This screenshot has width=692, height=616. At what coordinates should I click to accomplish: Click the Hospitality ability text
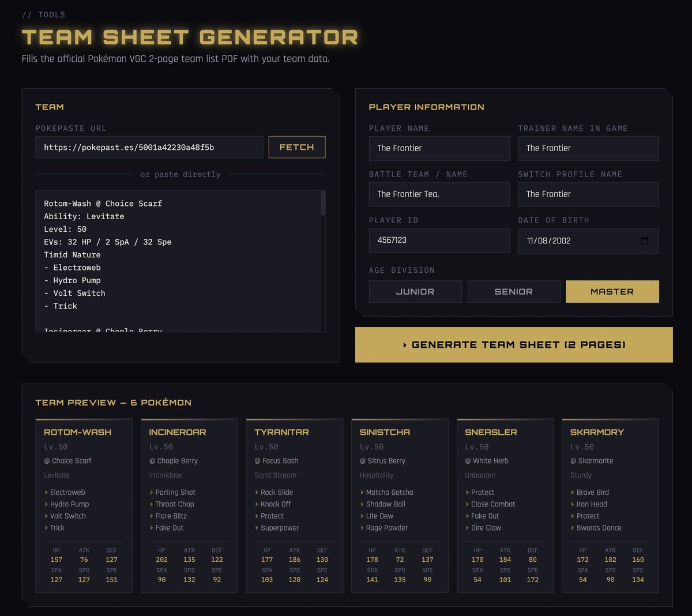click(x=377, y=475)
